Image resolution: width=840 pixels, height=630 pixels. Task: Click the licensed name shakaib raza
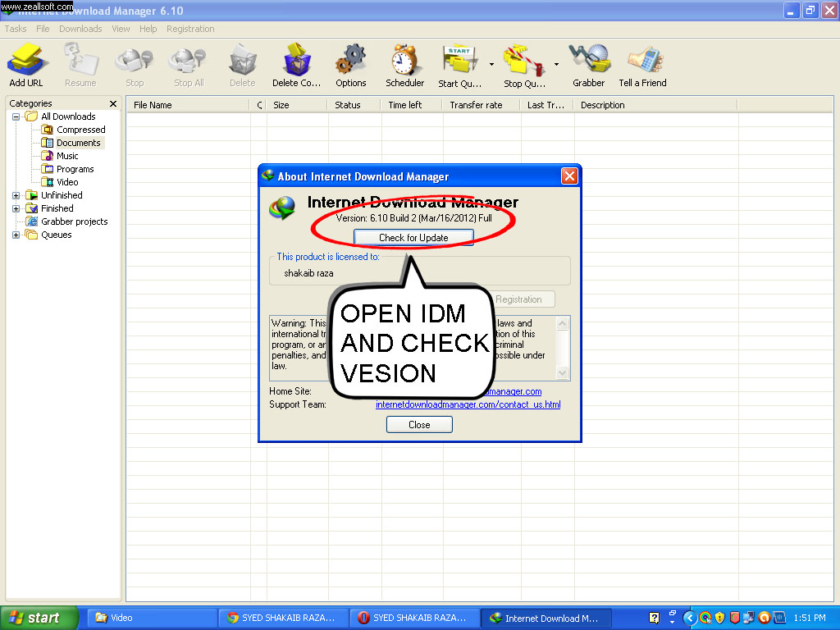(308, 273)
